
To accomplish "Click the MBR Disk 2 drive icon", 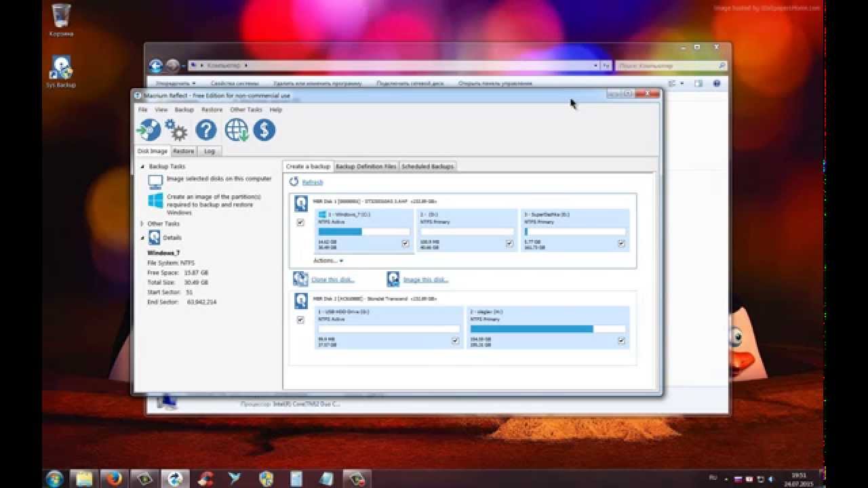I will coord(300,300).
